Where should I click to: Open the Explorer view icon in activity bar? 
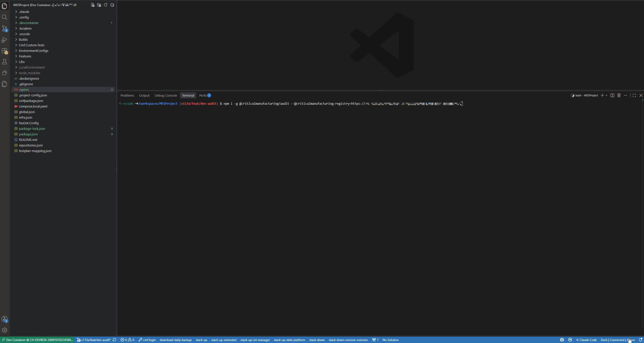pos(5,6)
